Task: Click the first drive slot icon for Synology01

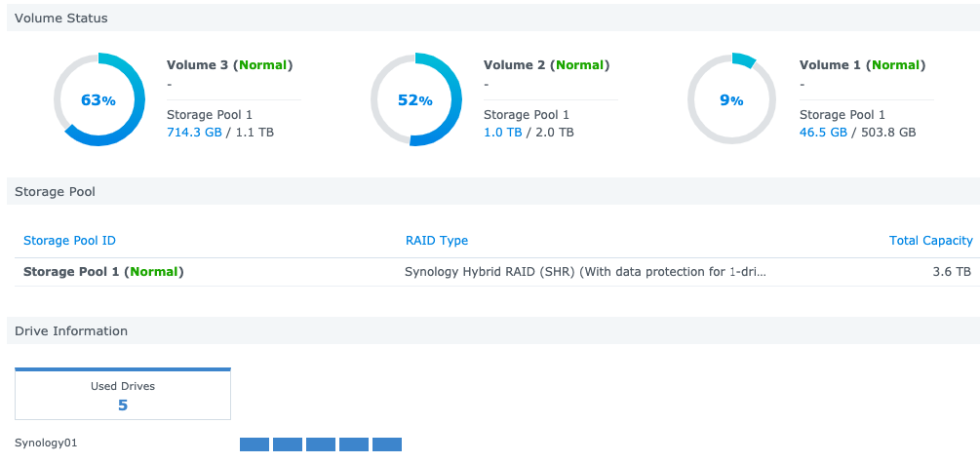Action: point(255,444)
